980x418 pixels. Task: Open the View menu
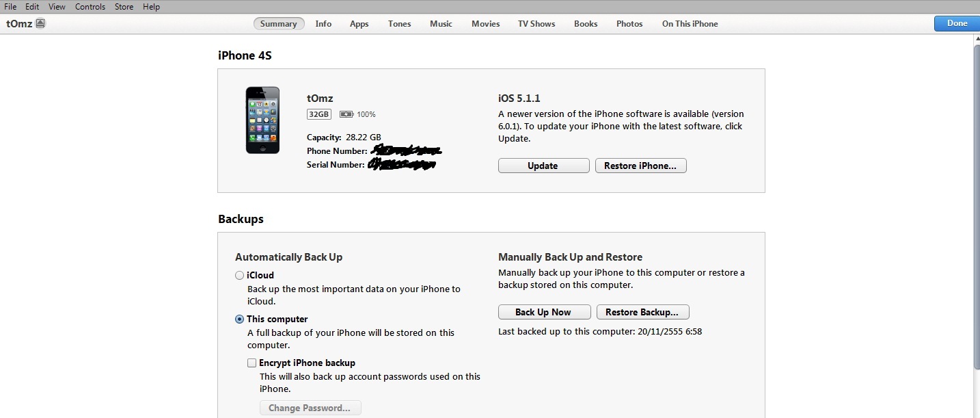coord(57,7)
